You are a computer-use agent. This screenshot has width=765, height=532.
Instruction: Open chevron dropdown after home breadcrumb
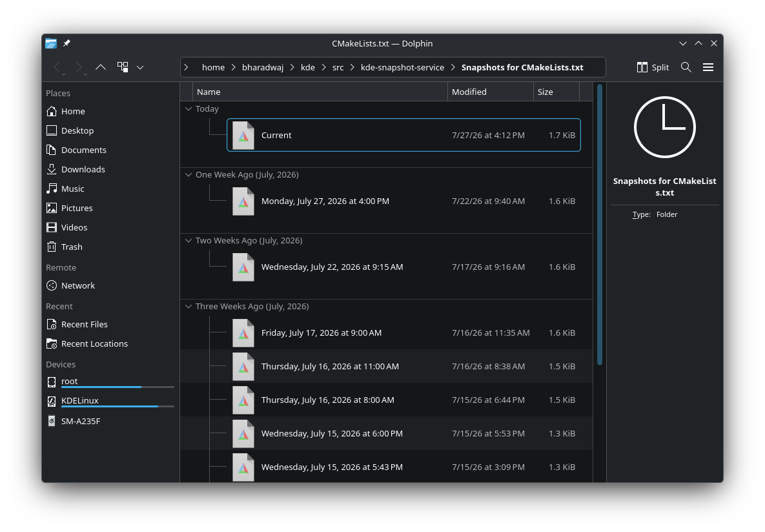click(x=234, y=67)
